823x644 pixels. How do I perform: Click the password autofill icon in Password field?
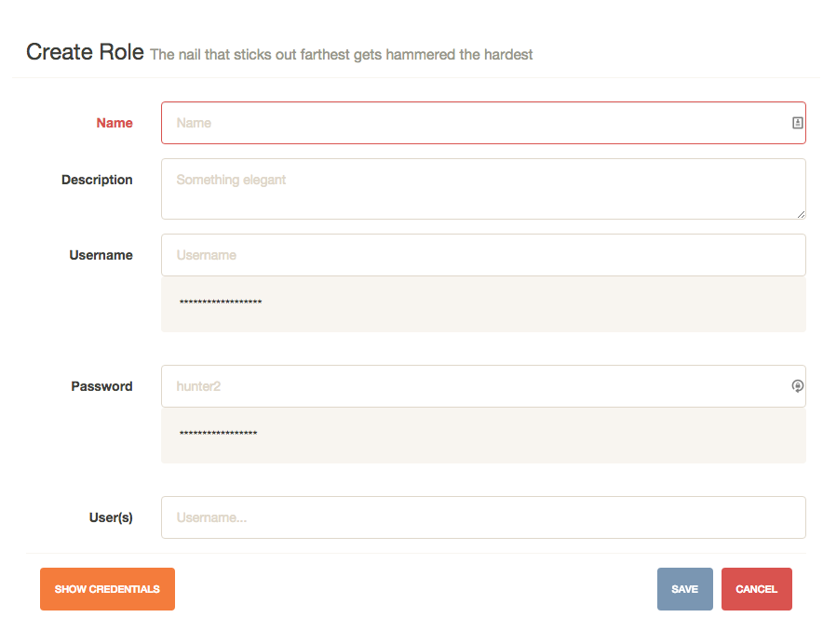coord(798,386)
